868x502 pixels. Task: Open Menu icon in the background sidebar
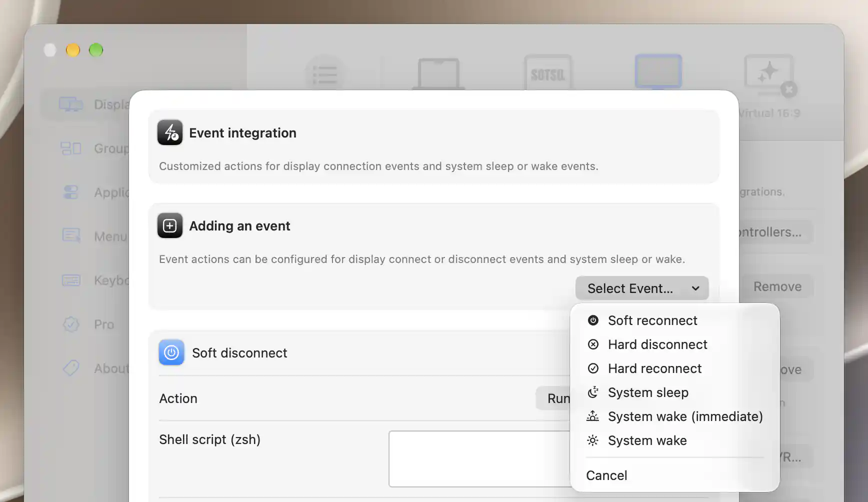71,235
